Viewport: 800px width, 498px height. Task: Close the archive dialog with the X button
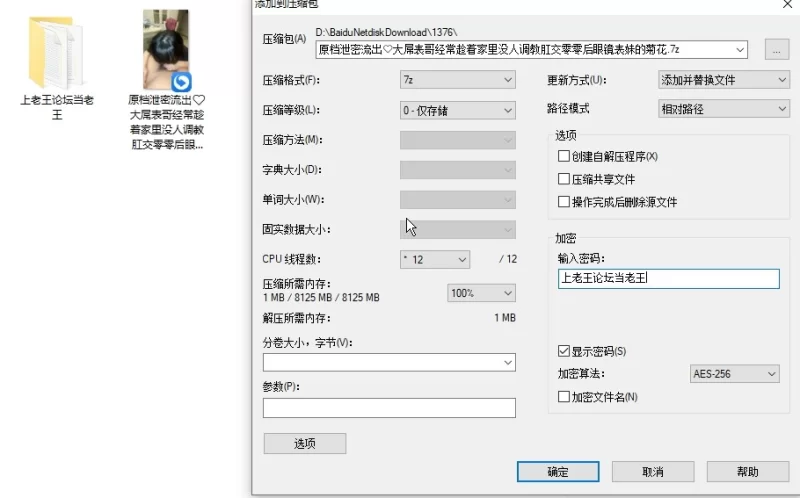click(788, 4)
